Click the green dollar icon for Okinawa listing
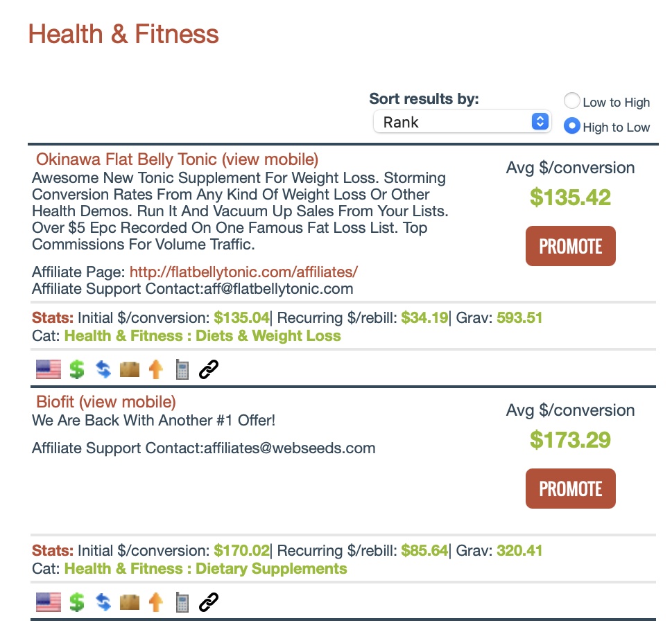Image resolution: width=672 pixels, height=623 pixels. click(77, 370)
